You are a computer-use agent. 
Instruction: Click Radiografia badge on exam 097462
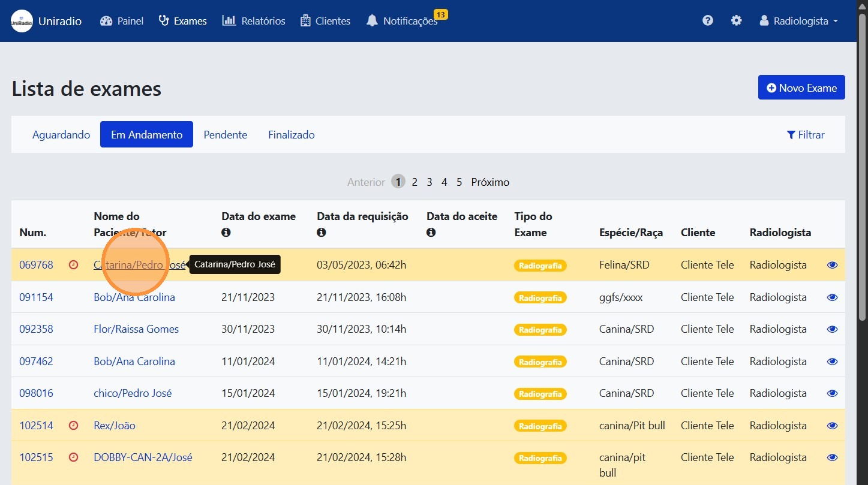540,362
